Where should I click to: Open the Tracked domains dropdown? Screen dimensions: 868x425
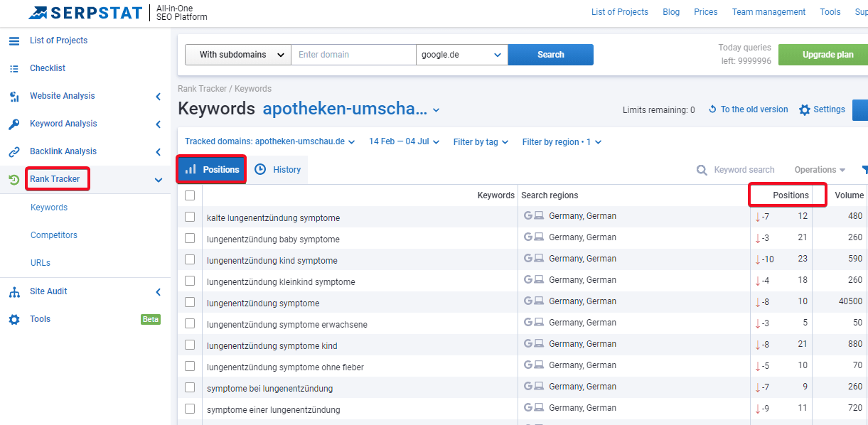coord(270,141)
